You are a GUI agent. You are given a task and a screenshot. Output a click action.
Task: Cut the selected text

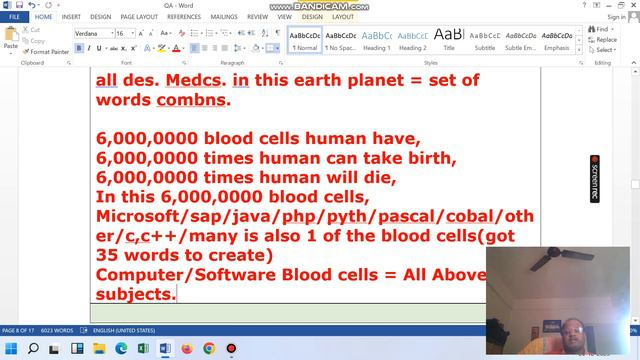(31, 30)
